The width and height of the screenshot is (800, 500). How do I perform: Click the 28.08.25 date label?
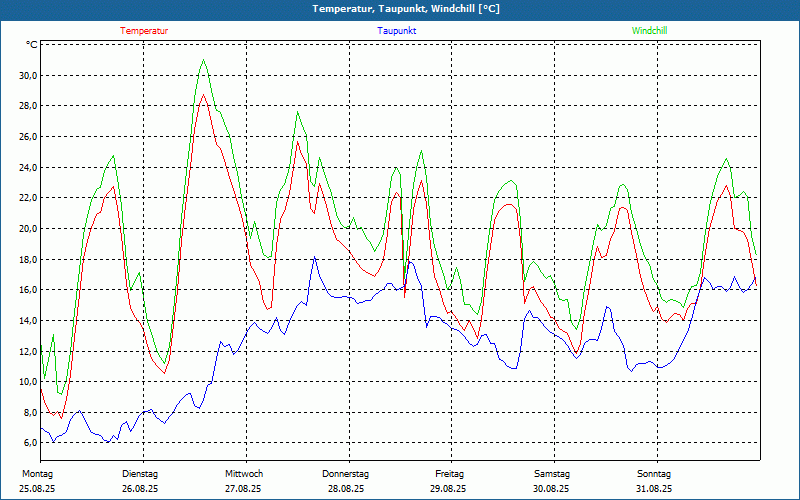coord(346,489)
